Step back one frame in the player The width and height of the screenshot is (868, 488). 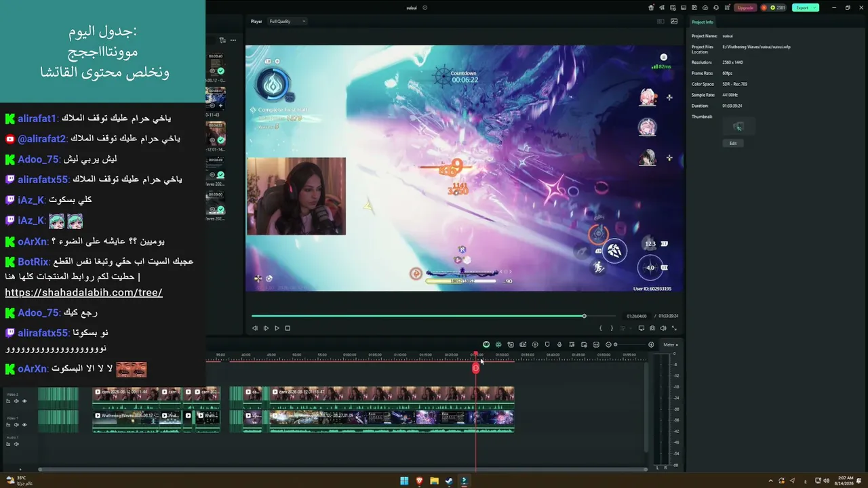click(x=255, y=328)
